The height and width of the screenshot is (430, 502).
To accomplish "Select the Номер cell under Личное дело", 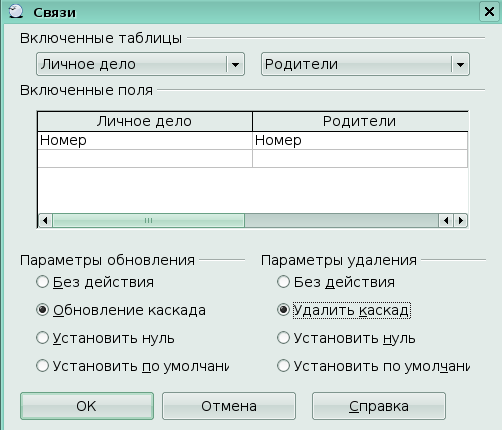I will click(x=145, y=140).
